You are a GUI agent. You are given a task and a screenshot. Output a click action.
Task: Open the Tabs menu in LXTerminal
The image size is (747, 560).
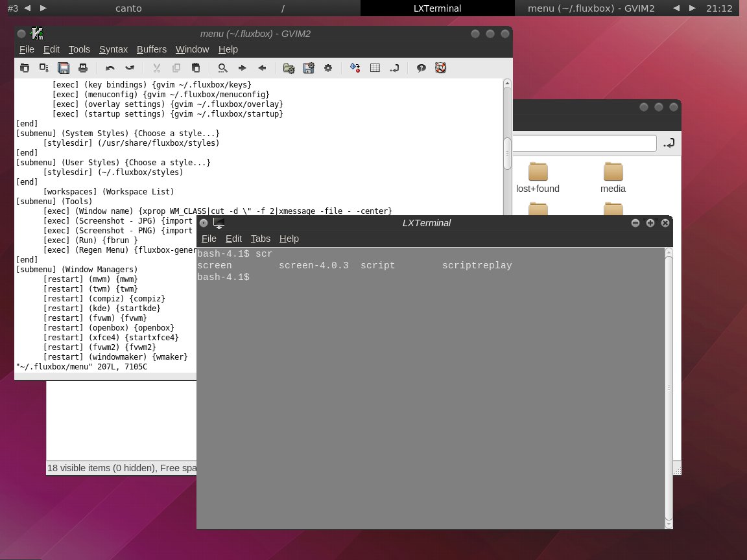[261, 239]
